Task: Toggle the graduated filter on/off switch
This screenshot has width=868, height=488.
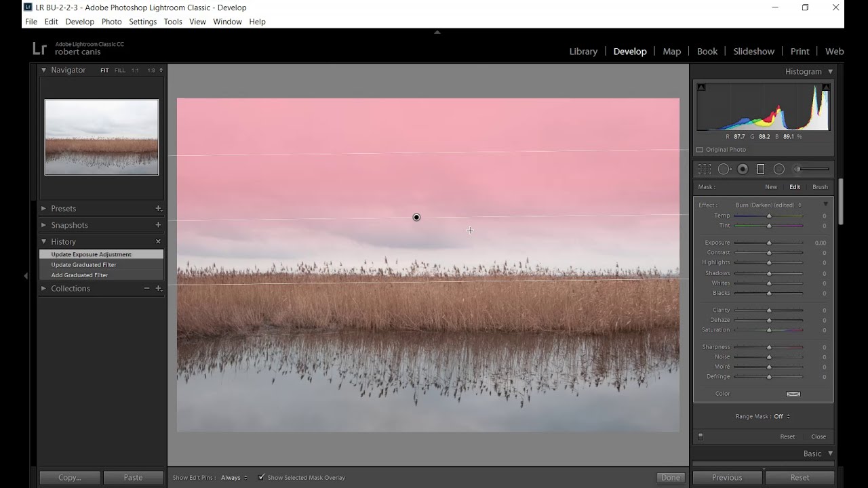Action: pos(701,436)
